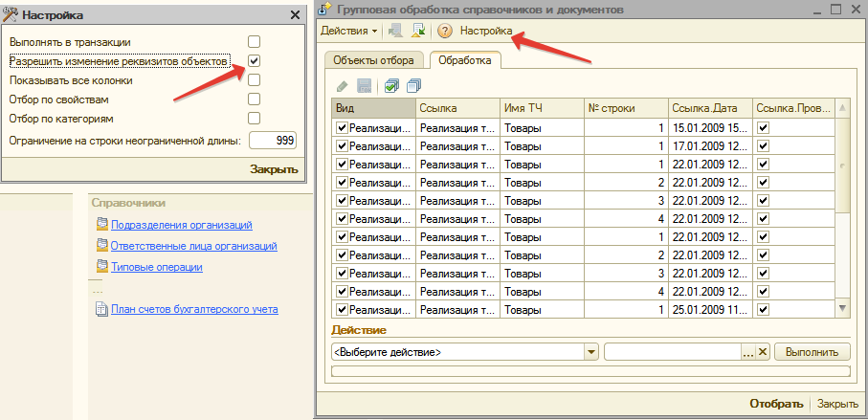The image size is (868, 420).
Task: Click the help question mark icon
Action: [x=444, y=32]
